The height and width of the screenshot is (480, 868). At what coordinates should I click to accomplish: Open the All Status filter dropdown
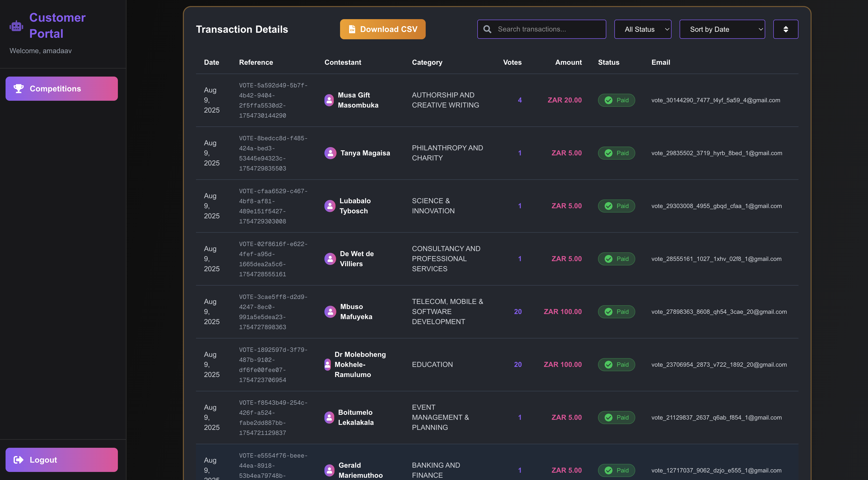(642, 29)
